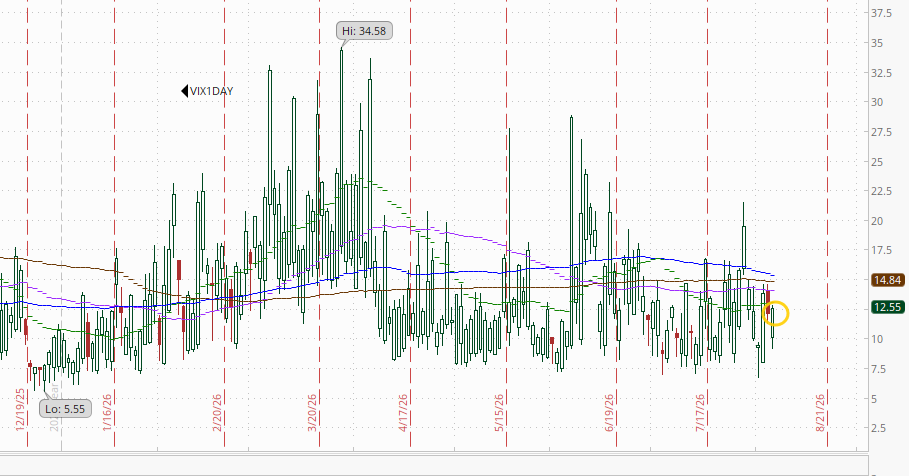Click the 2.5 price axis value
The width and height of the screenshot is (909, 476).
pyautogui.click(x=879, y=428)
